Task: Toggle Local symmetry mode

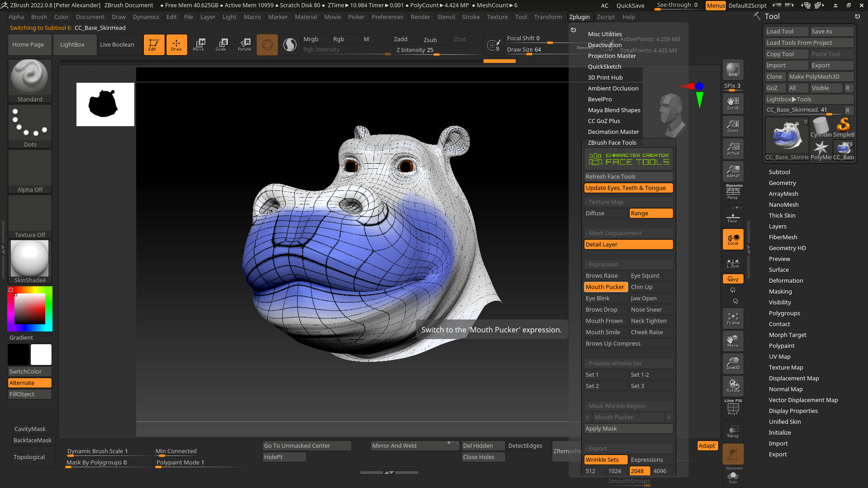Action: (733, 239)
